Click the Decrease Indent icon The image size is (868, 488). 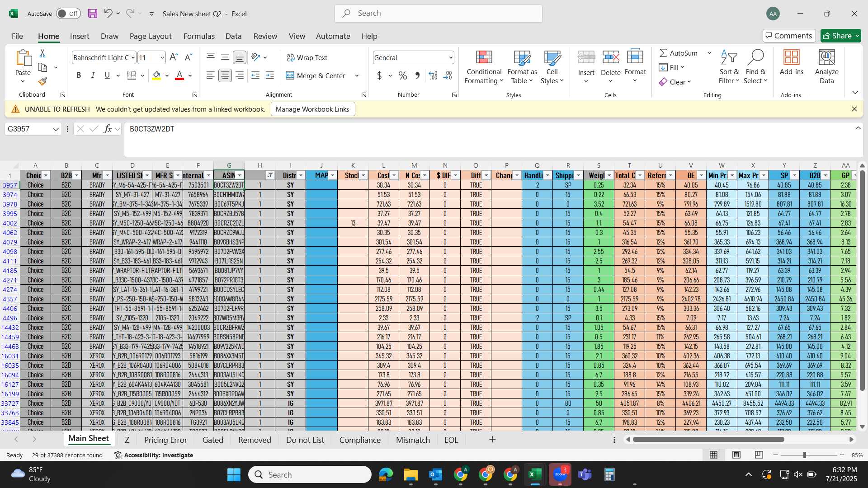pos(255,75)
